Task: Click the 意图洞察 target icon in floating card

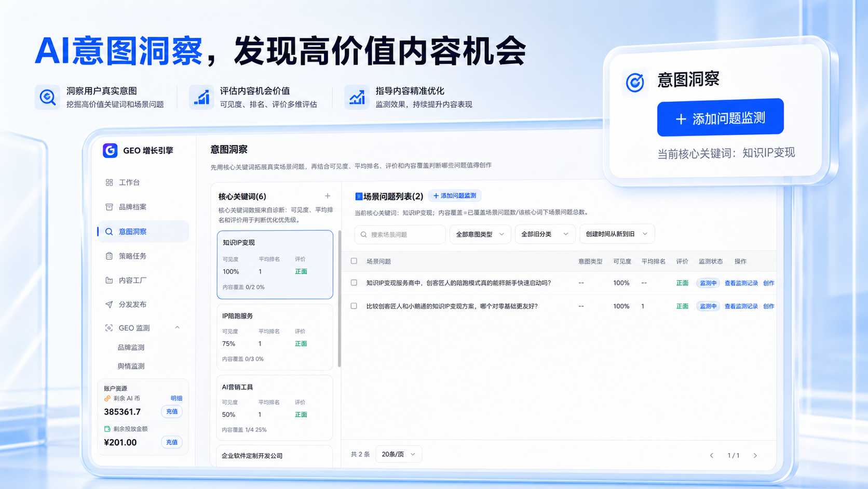Action: tap(634, 82)
